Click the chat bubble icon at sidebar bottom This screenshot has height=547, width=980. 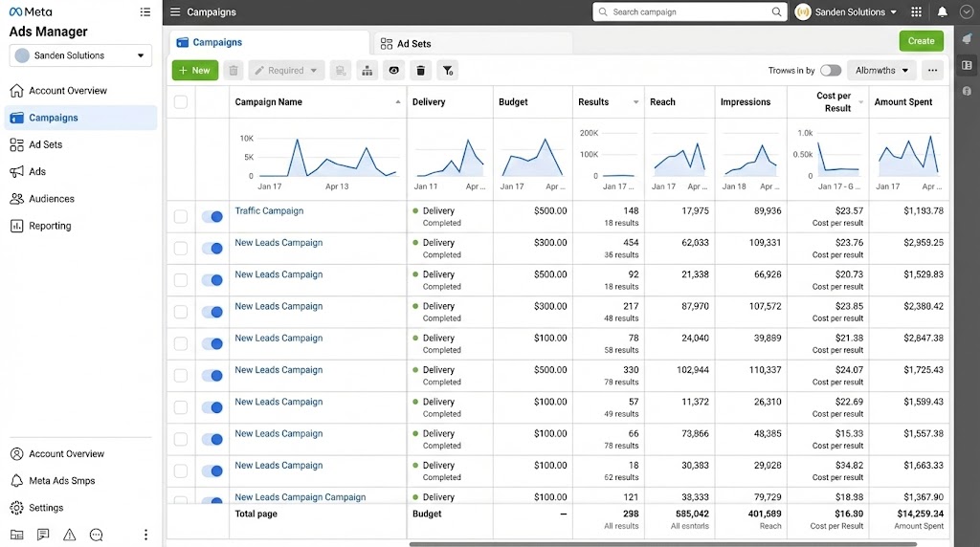[97, 535]
